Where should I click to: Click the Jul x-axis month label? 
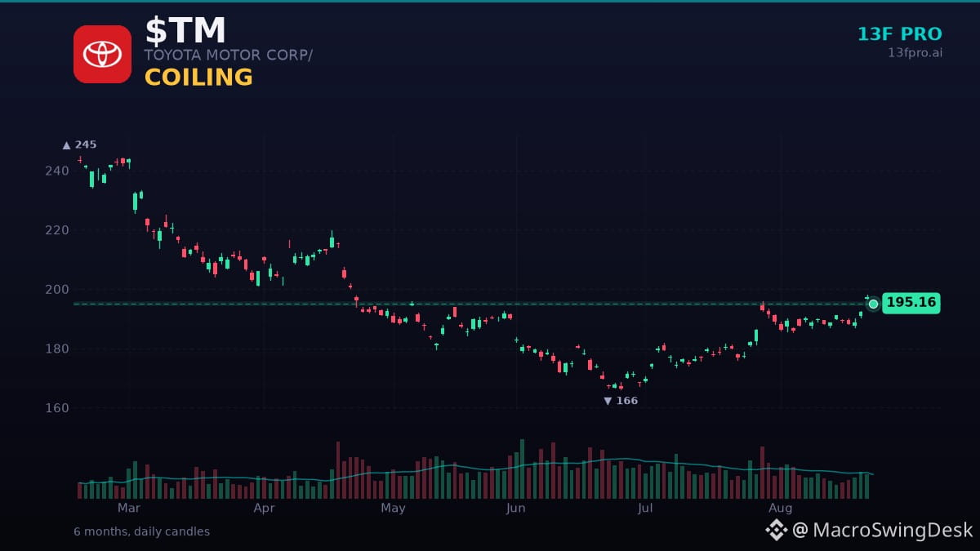(645, 508)
